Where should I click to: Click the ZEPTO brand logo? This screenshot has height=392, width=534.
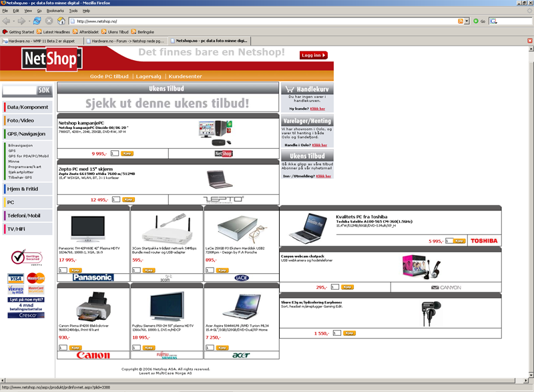point(224,200)
